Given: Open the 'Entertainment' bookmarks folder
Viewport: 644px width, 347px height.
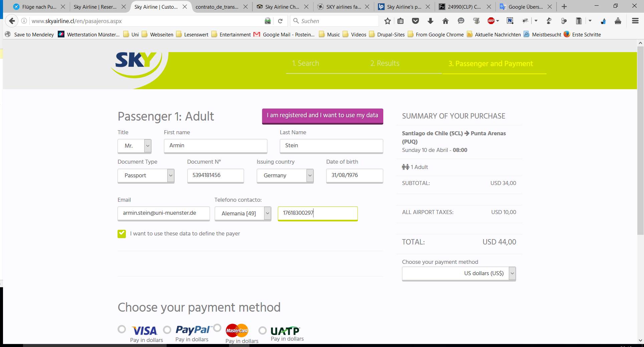Looking at the screenshot, I should (231, 34).
